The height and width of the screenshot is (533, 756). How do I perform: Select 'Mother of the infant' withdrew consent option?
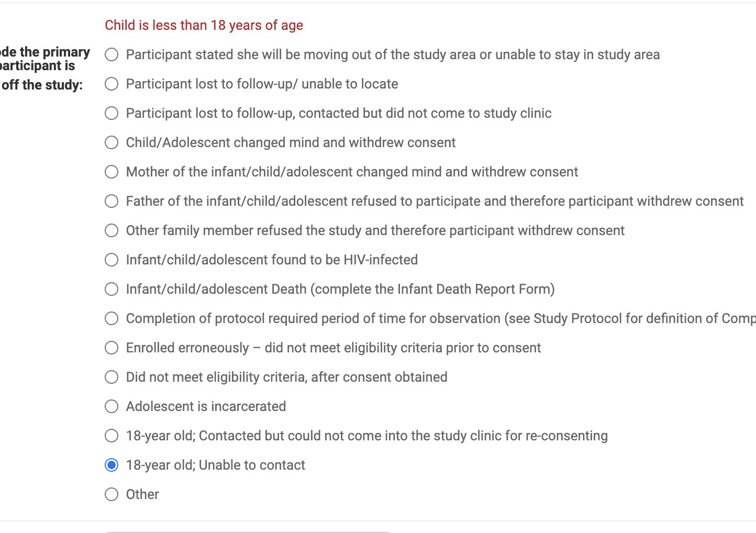pos(112,172)
